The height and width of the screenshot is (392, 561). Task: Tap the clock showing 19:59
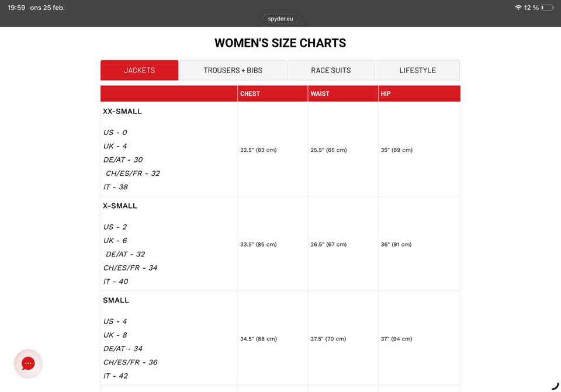[x=16, y=8]
